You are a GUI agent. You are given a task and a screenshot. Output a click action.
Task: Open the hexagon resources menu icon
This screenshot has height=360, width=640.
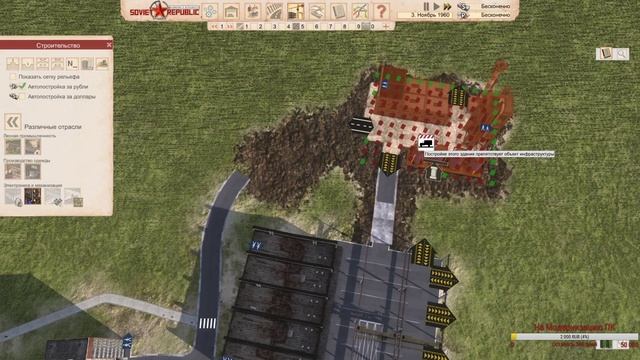(210, 11)
